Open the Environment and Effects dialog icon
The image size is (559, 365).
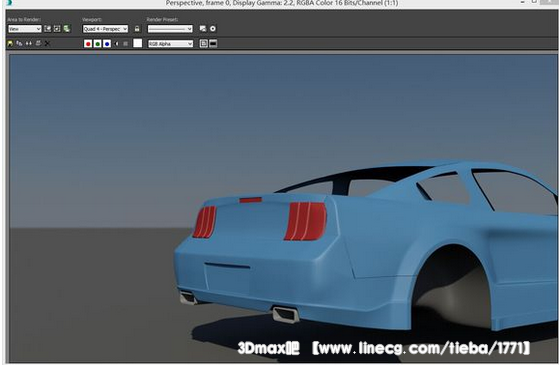[203, 29]
